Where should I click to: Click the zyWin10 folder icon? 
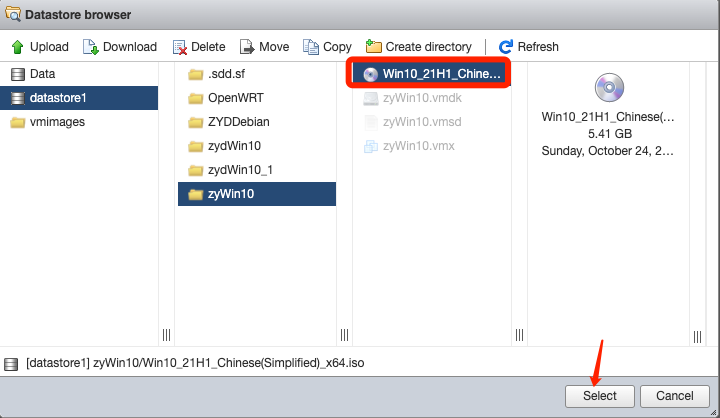[196, 194]
